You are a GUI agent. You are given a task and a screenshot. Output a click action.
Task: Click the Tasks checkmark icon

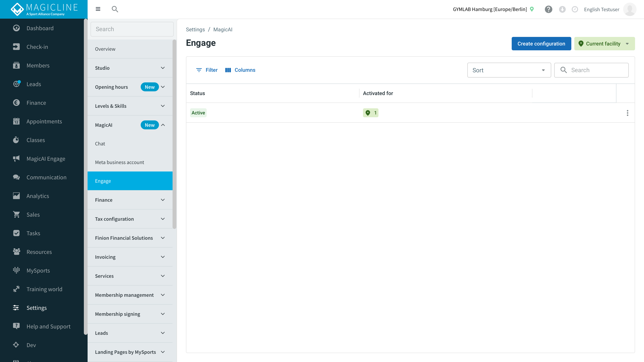click(16, 233)
